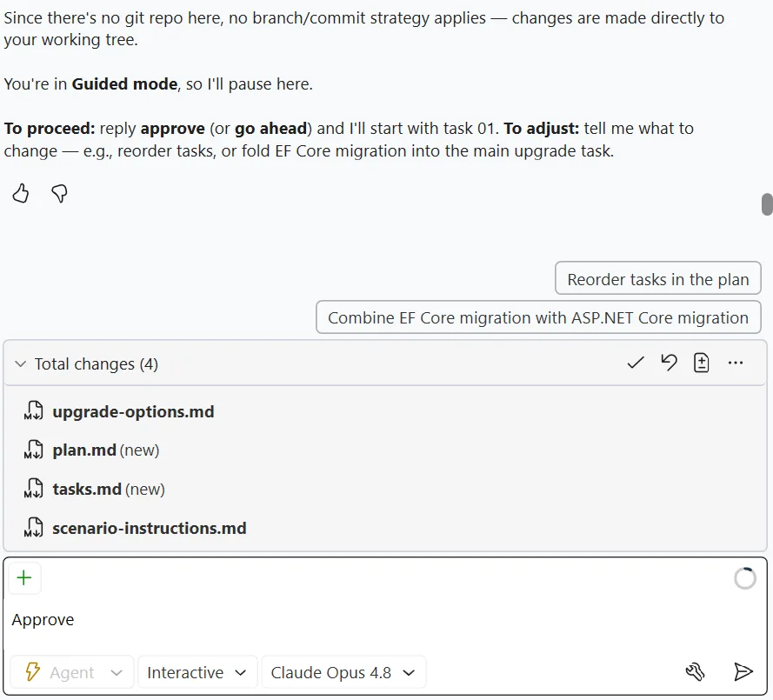Open the tools selection wrench icon

[x=695, y=671]
